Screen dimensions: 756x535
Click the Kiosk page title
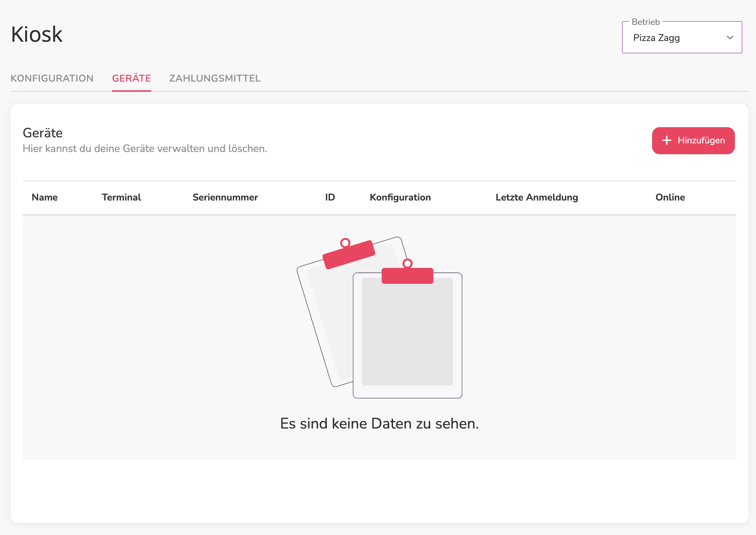coord(37,34)
